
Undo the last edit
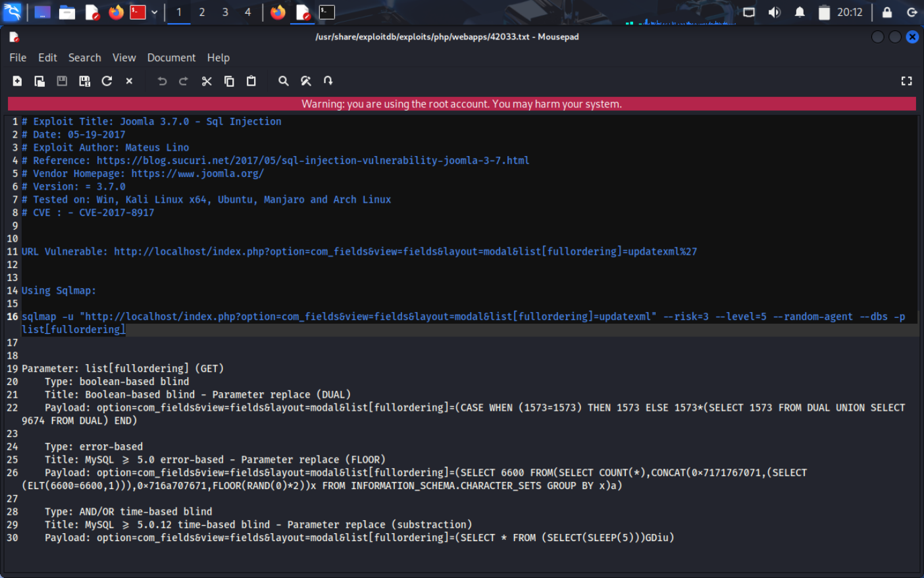[162, 81]
